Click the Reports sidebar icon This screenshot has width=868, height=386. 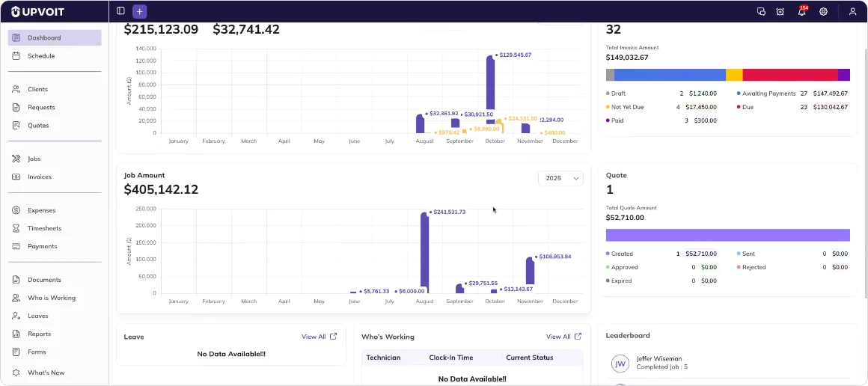(16, 334)
